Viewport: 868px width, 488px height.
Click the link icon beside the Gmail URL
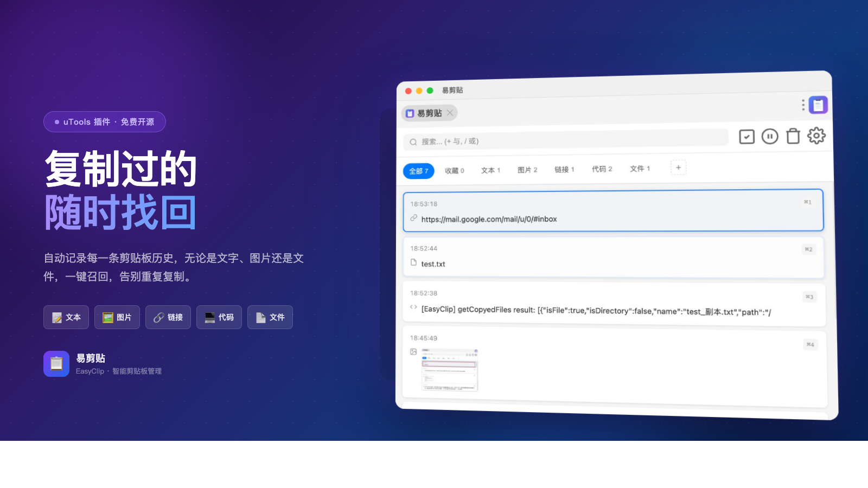(x=413, y=218)
